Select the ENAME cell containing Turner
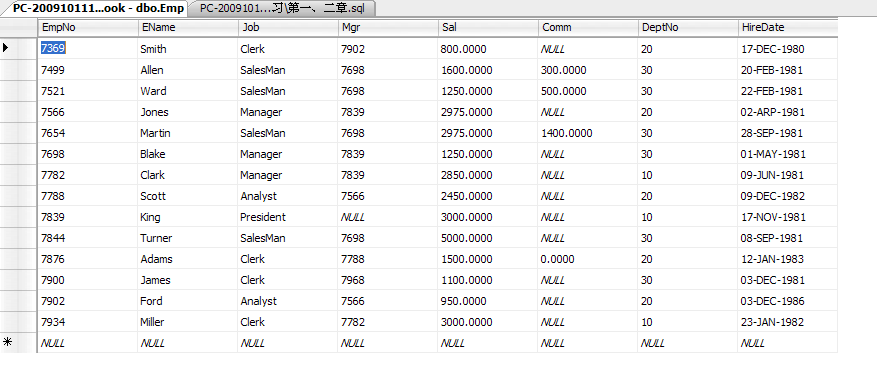This screenshot has width=877, height=387. (187, 238)
